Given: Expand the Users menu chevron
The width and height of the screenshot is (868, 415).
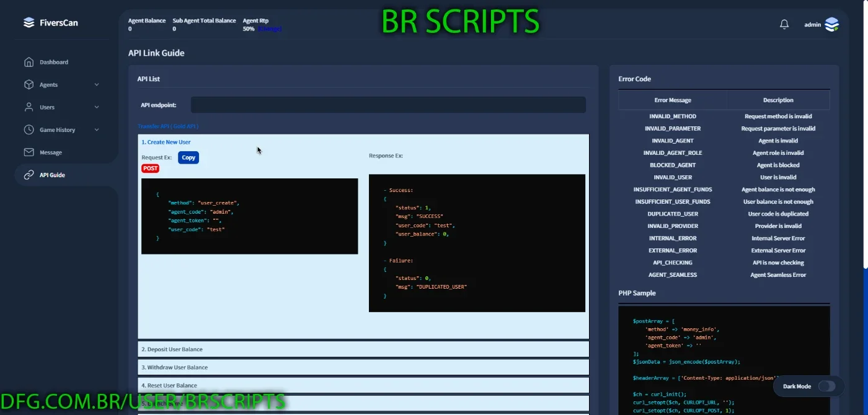Looking at the screenshot, I should (97, 107).
